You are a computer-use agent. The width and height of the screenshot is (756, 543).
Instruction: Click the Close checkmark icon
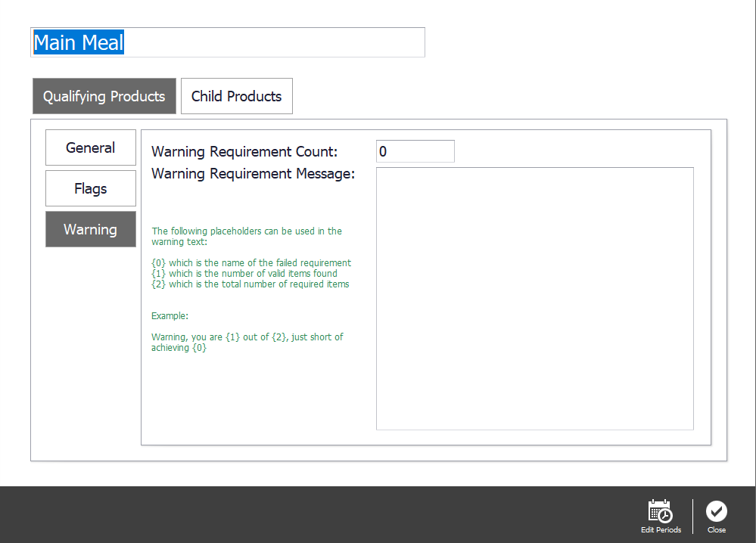pos(717,511)
